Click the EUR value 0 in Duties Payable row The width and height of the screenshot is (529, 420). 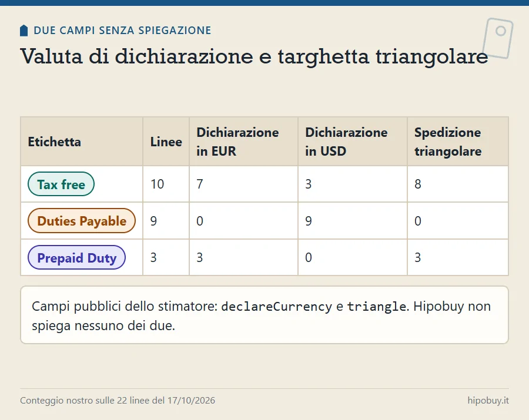tap(200, 221)
